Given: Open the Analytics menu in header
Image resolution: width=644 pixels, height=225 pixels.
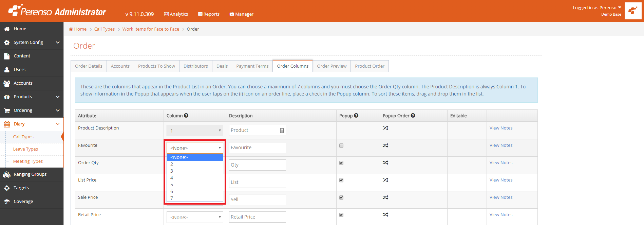Looking at the screenshot, I should coord(176,14).
